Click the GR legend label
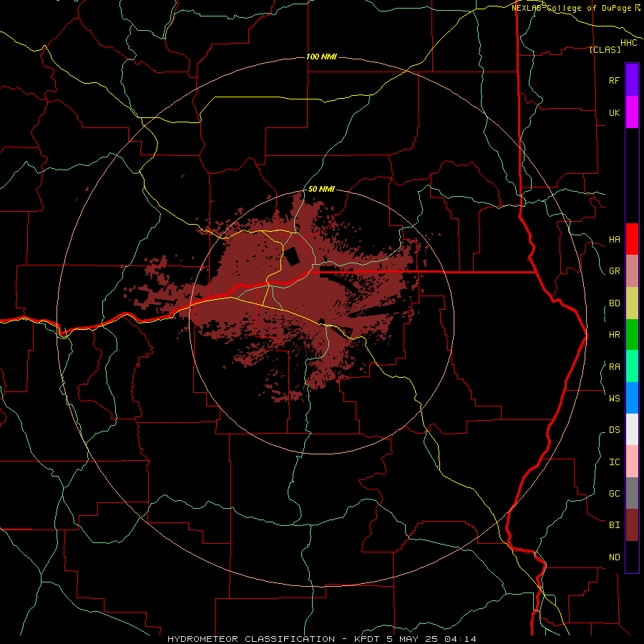 614,271
